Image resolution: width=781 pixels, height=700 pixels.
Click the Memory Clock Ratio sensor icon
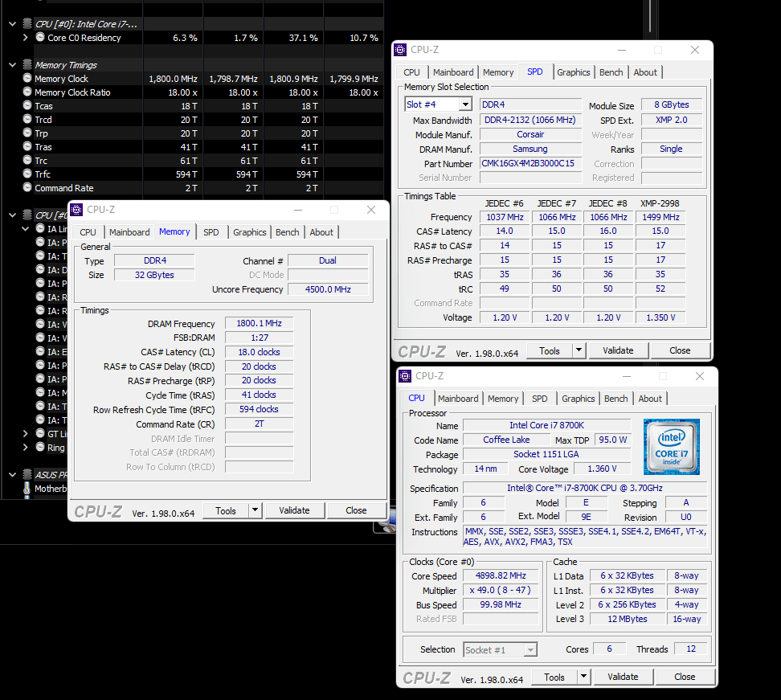tap(27, 92)
